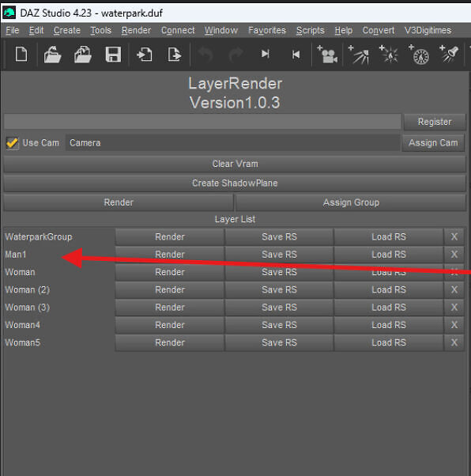
Task: Open the Edit menu
Action: click(36, 30)
